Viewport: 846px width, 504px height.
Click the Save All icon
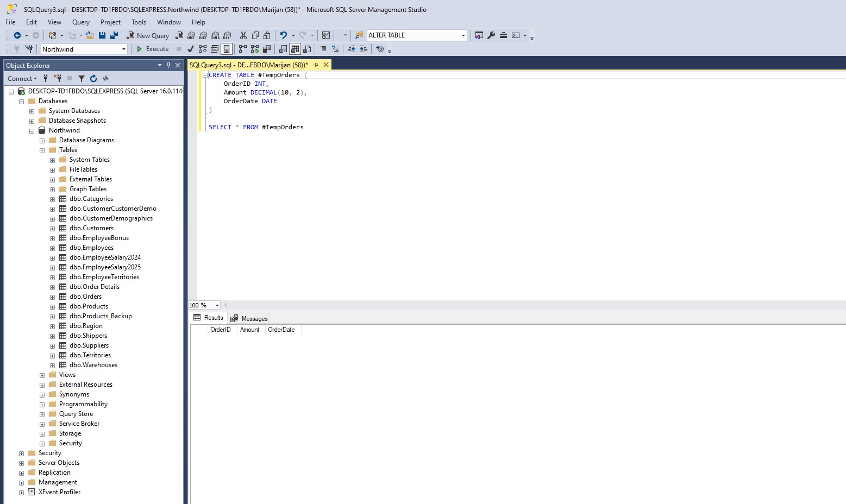point(114,35)
